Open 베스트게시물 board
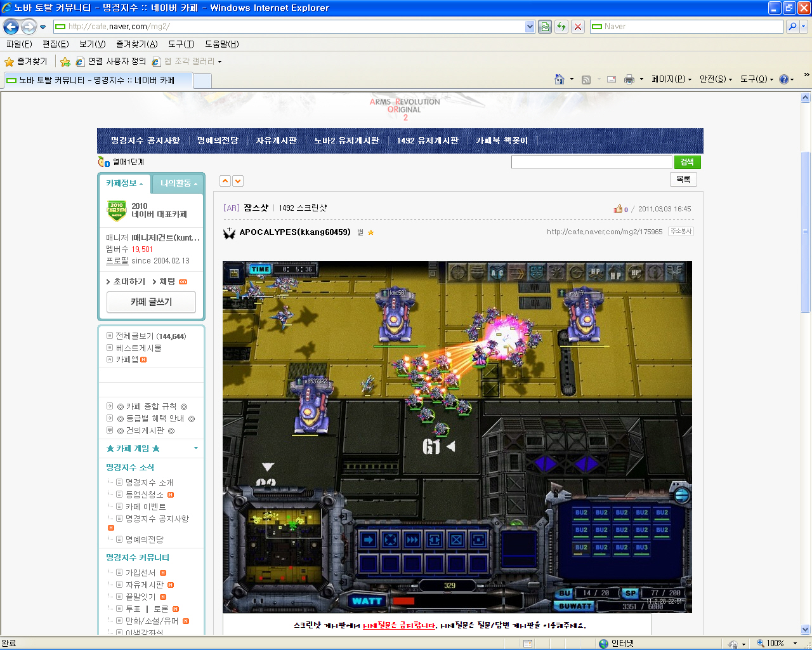 pos(138,348)
